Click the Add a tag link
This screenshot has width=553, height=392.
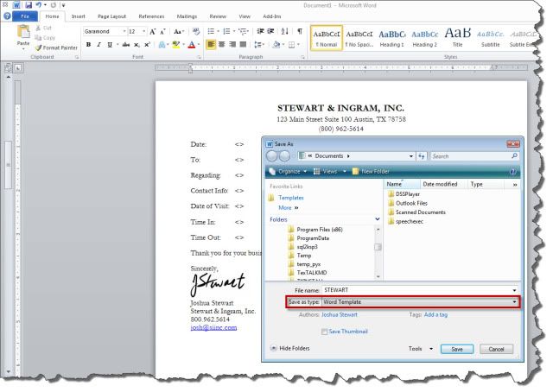[435, 315]
